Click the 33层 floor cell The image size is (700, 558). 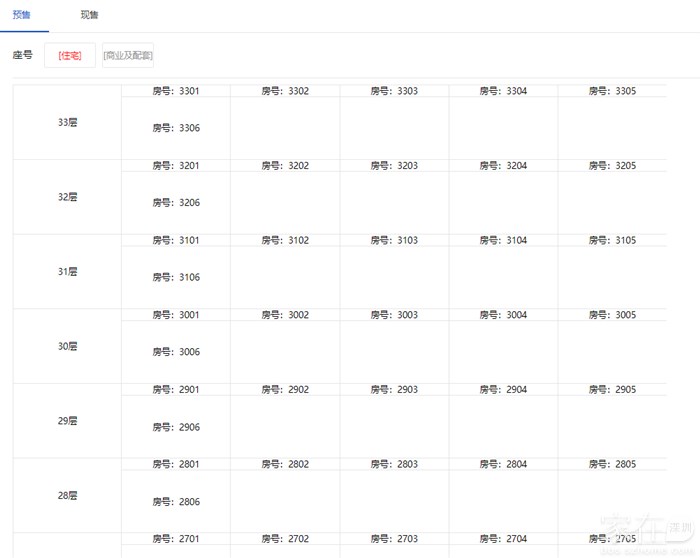coord(67,122)
